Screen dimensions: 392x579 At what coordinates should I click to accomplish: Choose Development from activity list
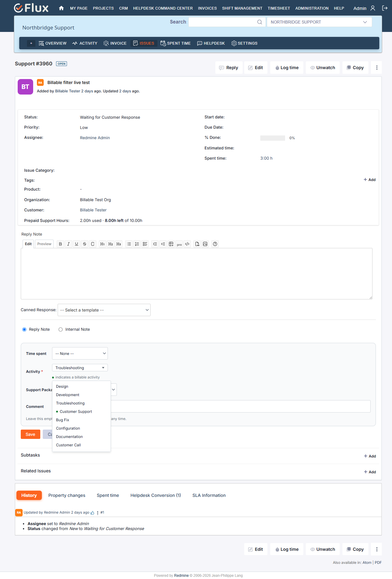(81, 395)
